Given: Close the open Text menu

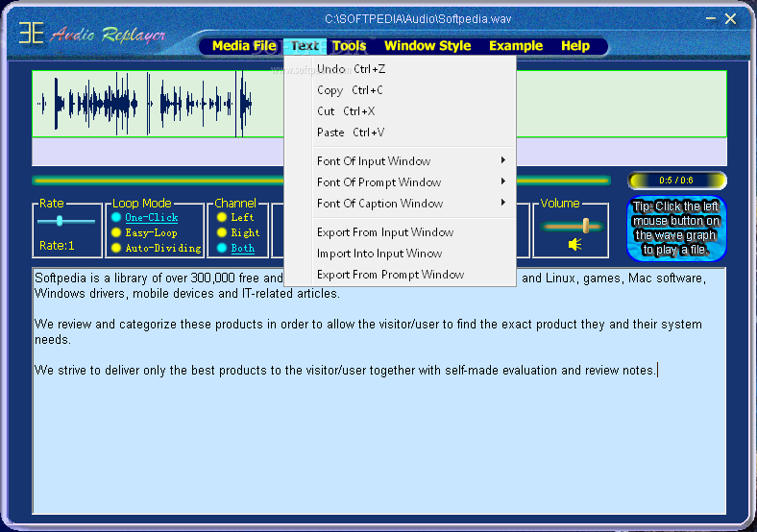Looking at the screenshot, I should (305, 46).
